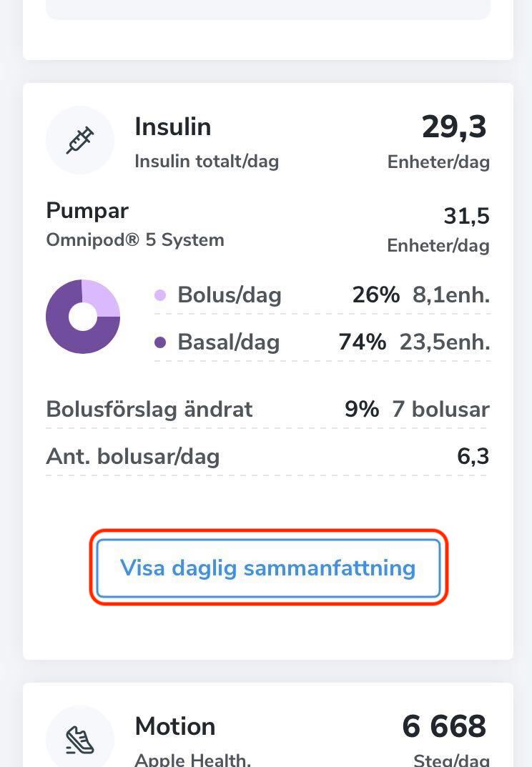Tap the Pumpar heading
532x767 pixels.
pos(87,211)
